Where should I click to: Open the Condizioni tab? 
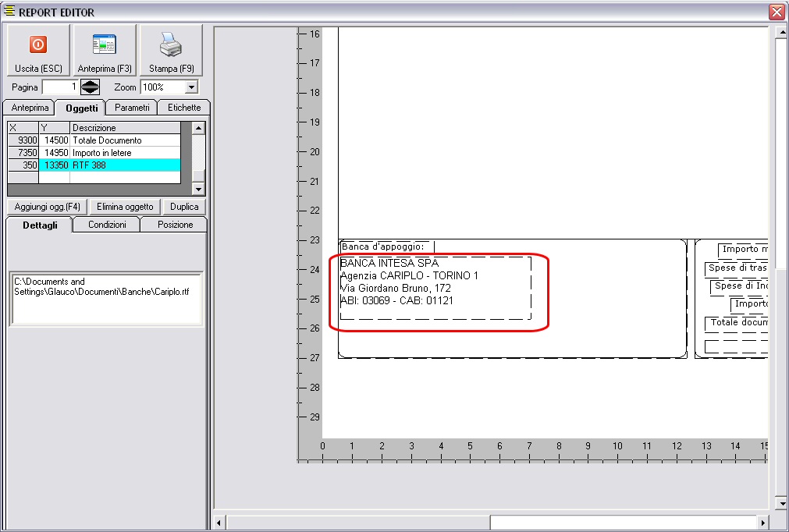click(x=107, y=224)
